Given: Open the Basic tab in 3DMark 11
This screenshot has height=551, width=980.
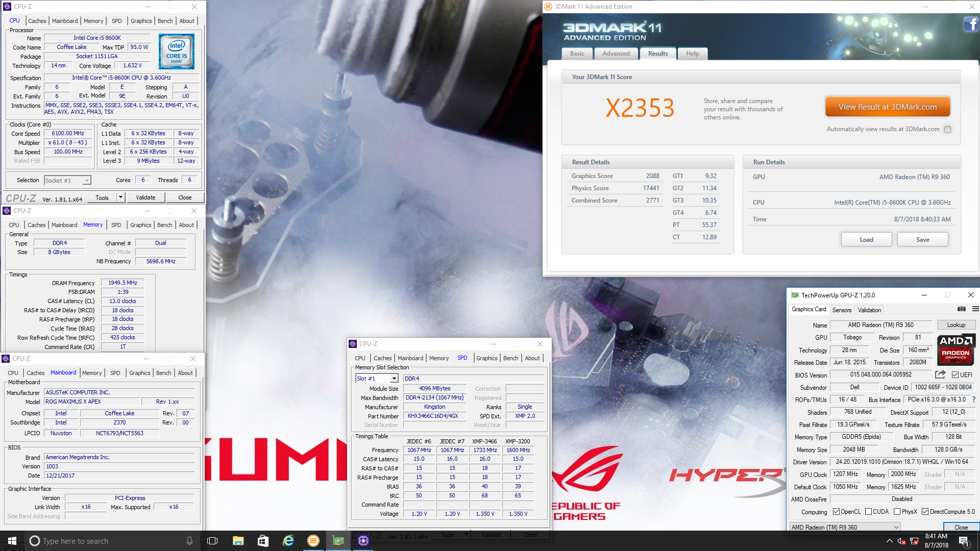Looking at the screenshot, I should pyautogui.click(x=577, y=54).
